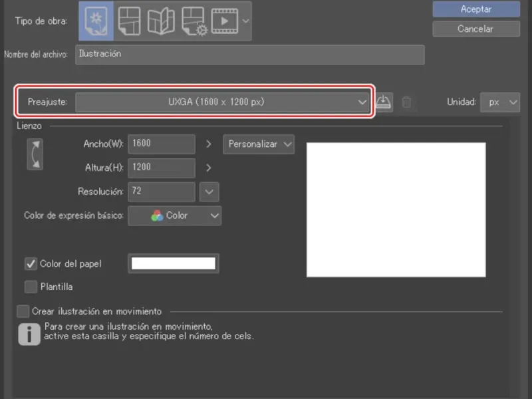Pick the comic settings page work type
This screenshot has width=532, height=399.
point(194,22)
